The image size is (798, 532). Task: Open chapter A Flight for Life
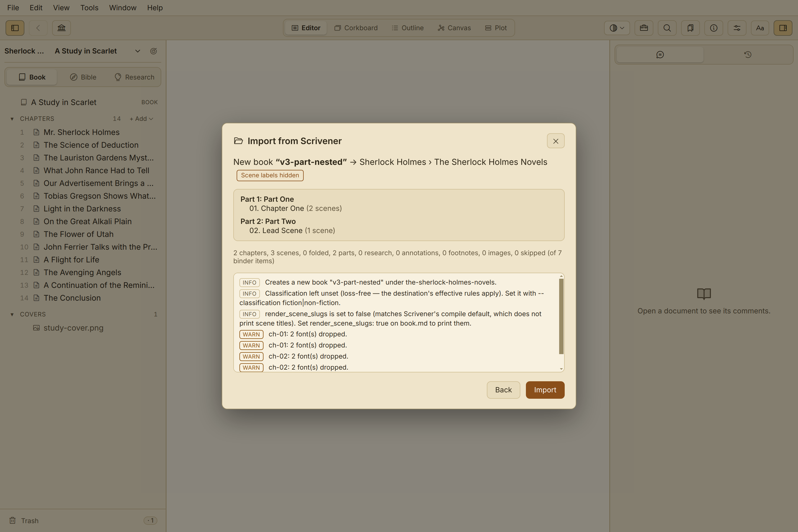point(83,260)
